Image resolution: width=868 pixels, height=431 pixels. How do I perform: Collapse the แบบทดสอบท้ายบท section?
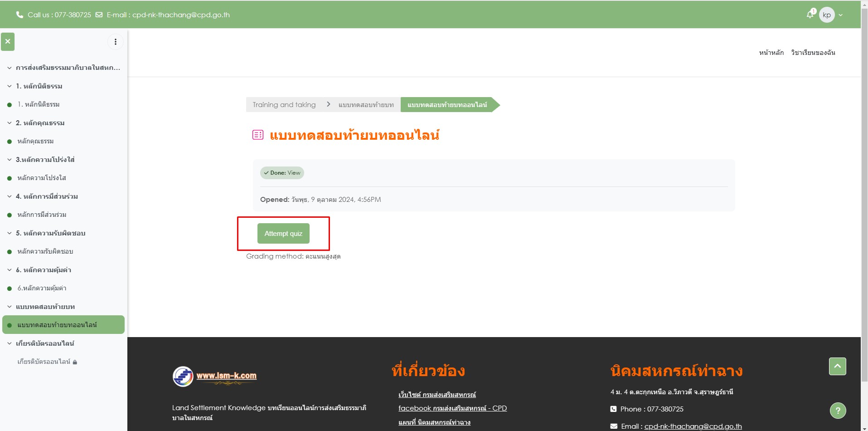(10, 307)
